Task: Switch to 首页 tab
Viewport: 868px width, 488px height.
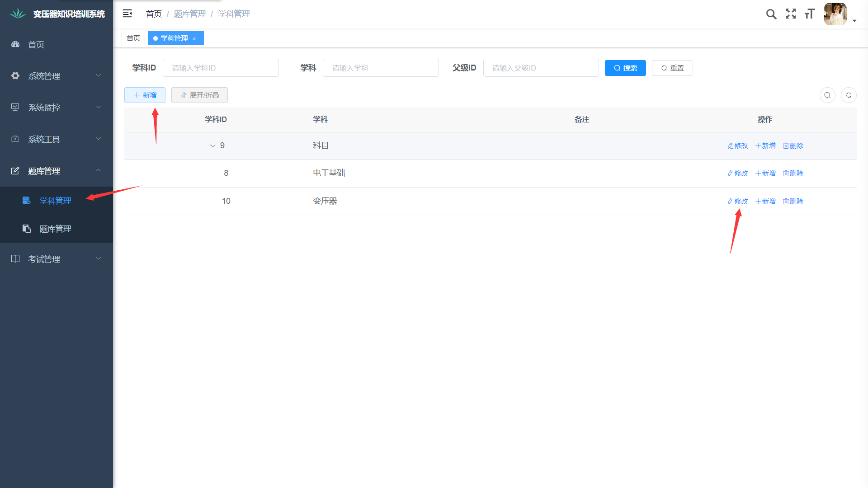Action: pos(133,38)
